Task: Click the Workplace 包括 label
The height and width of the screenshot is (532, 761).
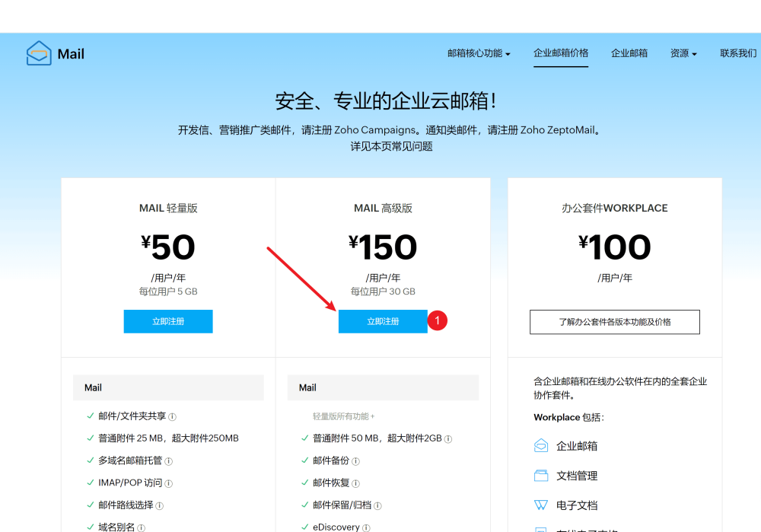Action: [x=568, y=417]
